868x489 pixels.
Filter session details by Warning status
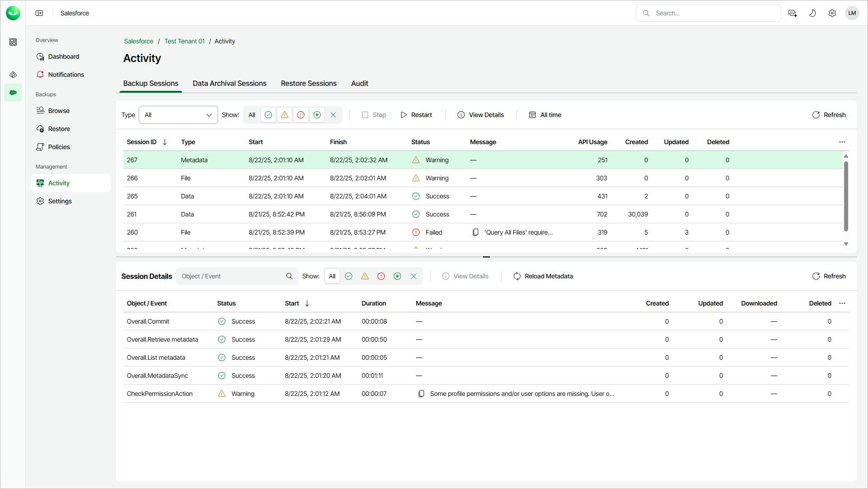(x=365, y=276)
